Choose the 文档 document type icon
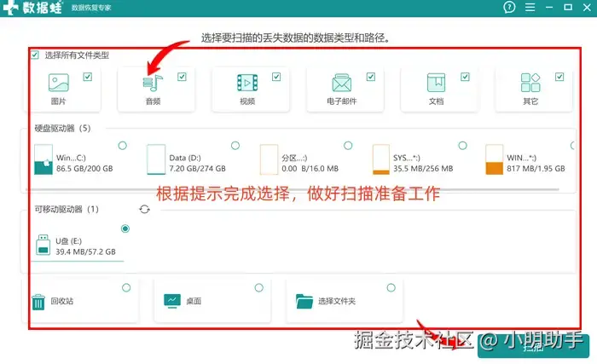Viewport: 597px width, 364px height. click(x=436, y=83)
